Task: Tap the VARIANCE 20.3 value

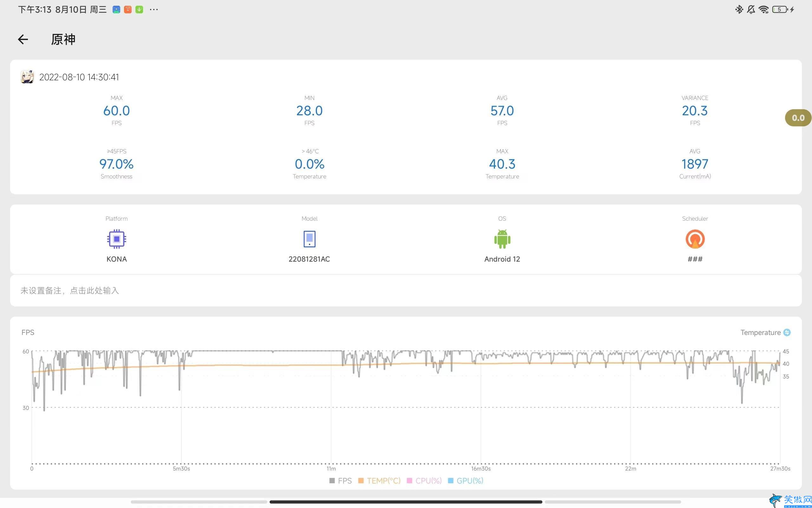Action: click(695, 110)
